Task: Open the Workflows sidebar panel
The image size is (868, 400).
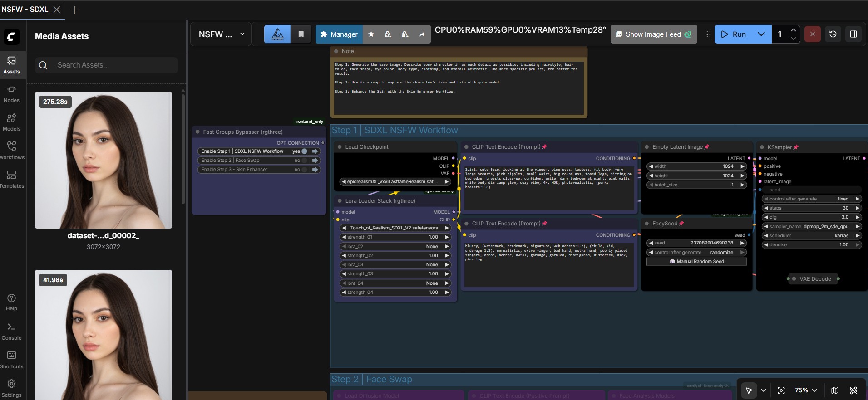Action: pos(11,151)
